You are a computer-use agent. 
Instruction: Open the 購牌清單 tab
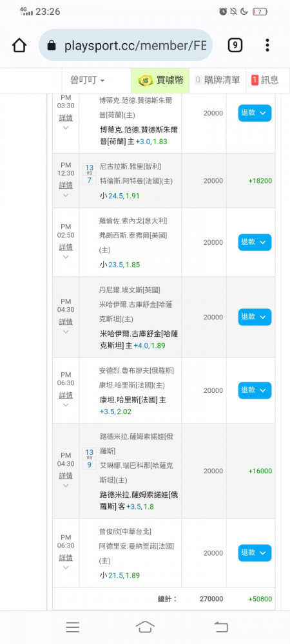217,80
